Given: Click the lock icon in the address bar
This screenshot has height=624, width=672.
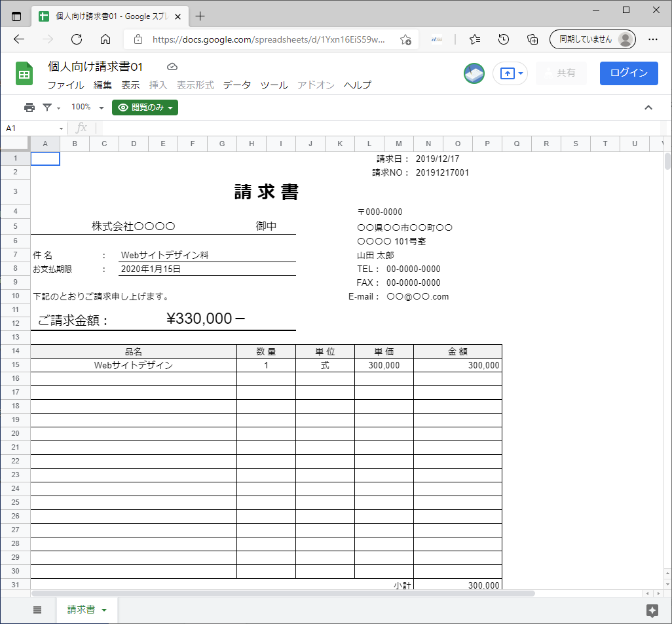Looking at the screenshot, I should pos(138,39).
